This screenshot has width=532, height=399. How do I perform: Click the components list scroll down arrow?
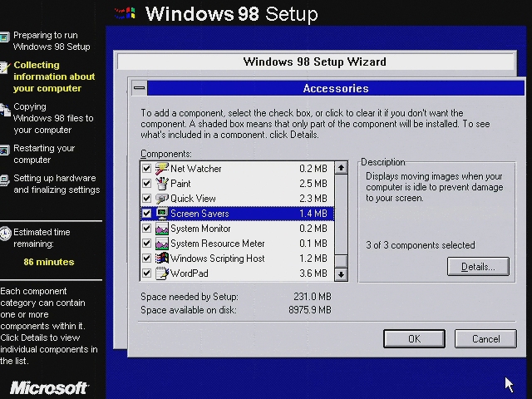coord(342,274)
